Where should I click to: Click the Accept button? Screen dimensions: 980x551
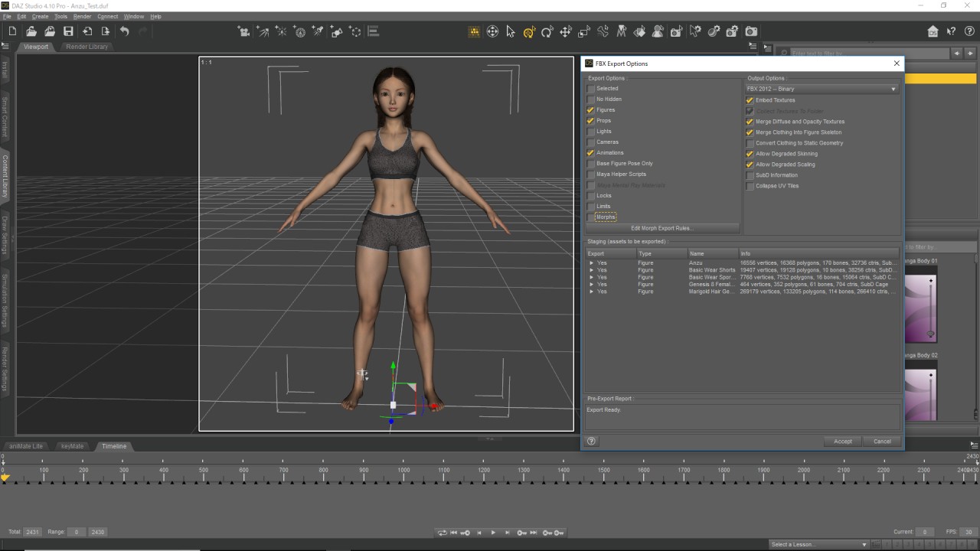coord(843,442)
